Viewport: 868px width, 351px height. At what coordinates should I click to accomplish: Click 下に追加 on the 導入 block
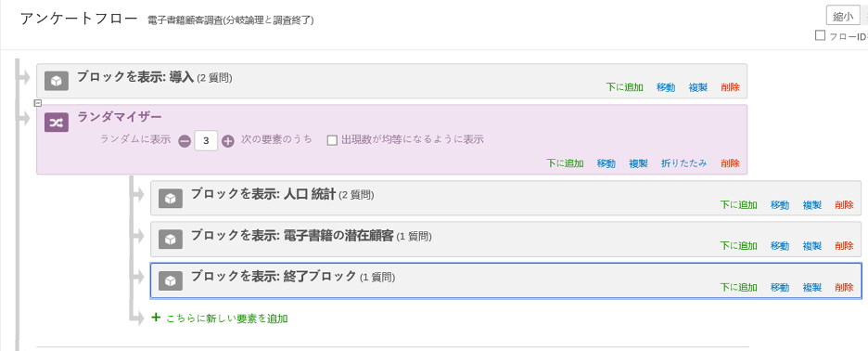click(624, 87)
